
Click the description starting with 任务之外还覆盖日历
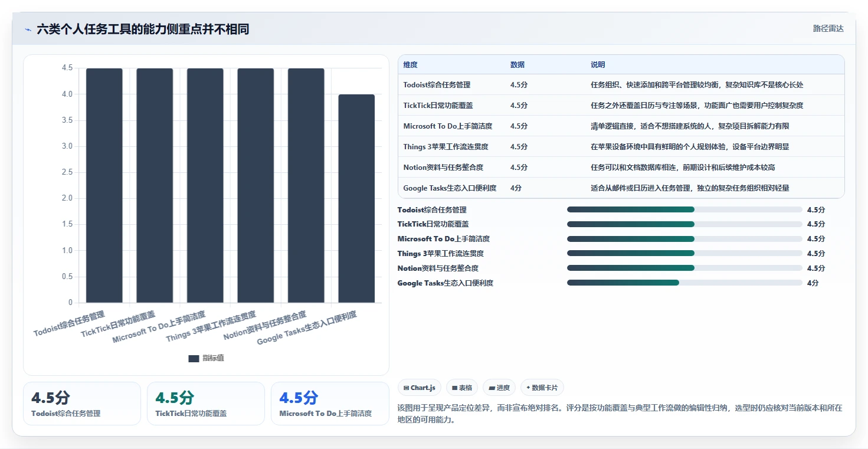[x=697, y=106]
